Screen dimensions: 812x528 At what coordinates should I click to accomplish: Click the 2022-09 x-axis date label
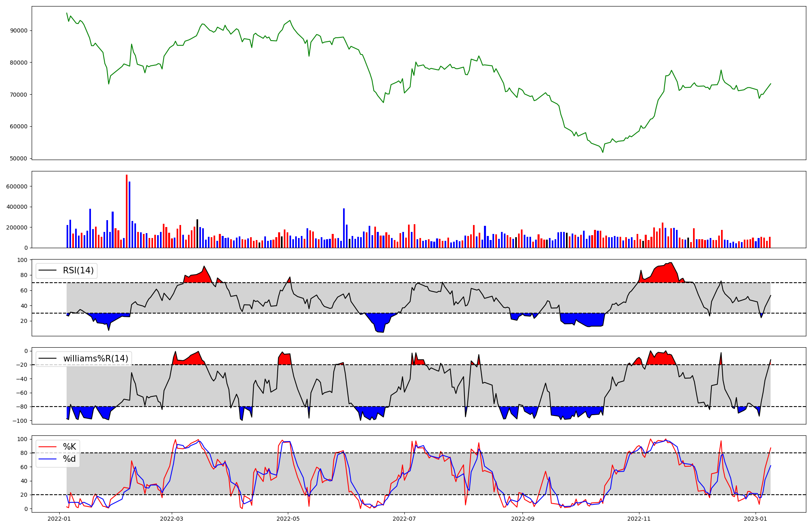(523, 519)
